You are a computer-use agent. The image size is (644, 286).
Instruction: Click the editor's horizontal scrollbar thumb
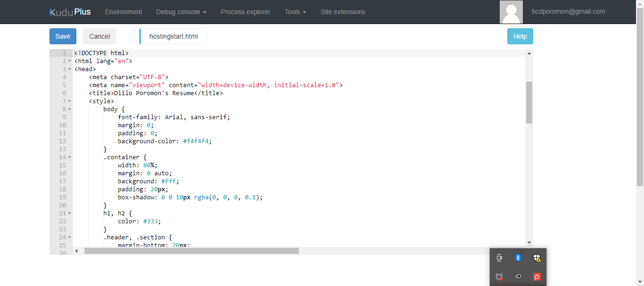click(x=191, y=251)
